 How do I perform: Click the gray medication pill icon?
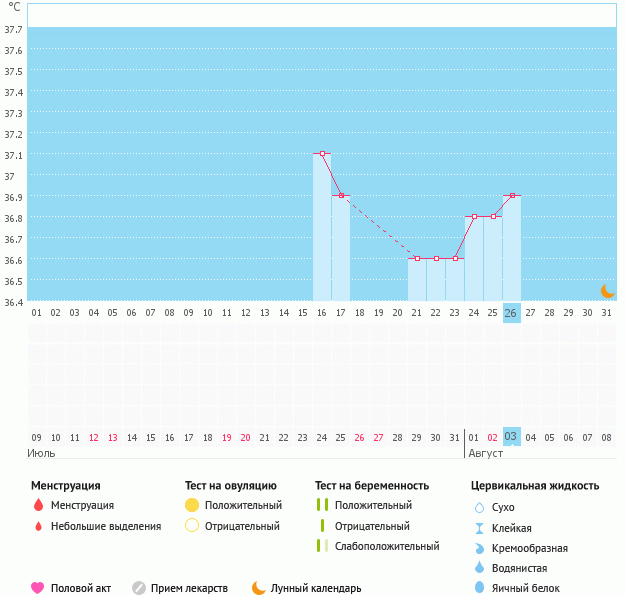[x=139, y=588]
